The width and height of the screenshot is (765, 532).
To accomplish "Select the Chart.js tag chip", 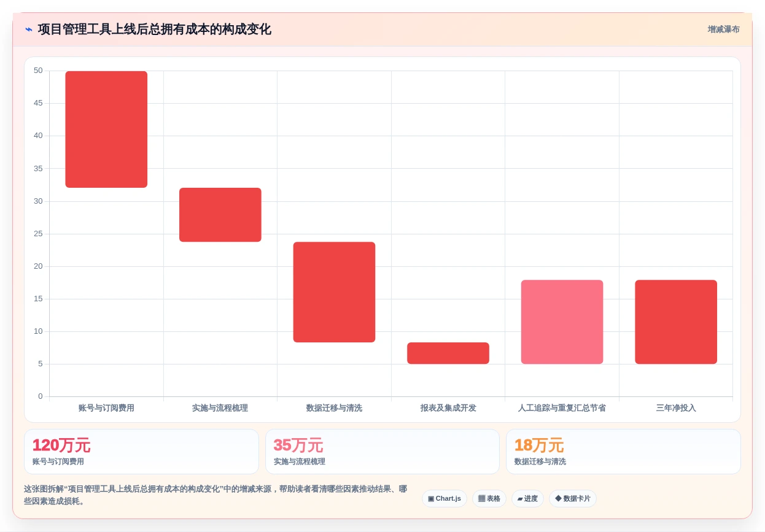I will pos(445,498).
